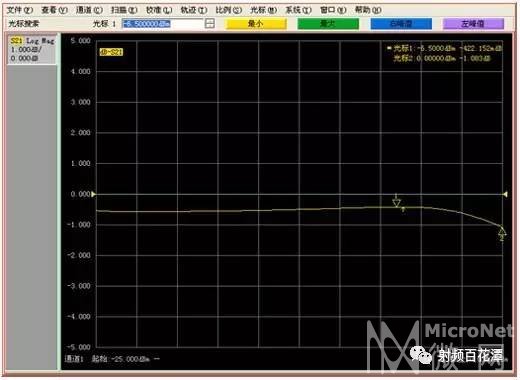Click the marker value stepper button
This screenshot has width=520, height=380.
[x=210, y=23]
